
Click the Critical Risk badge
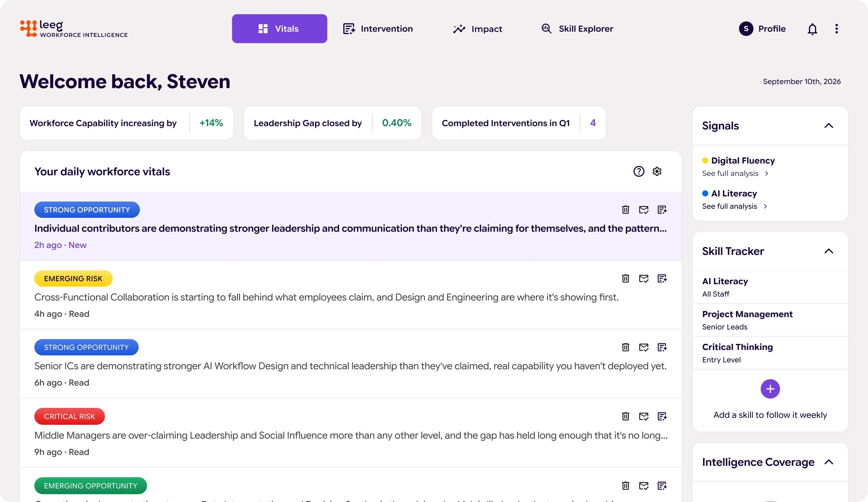pyautogui.click(x=69, y=416)
